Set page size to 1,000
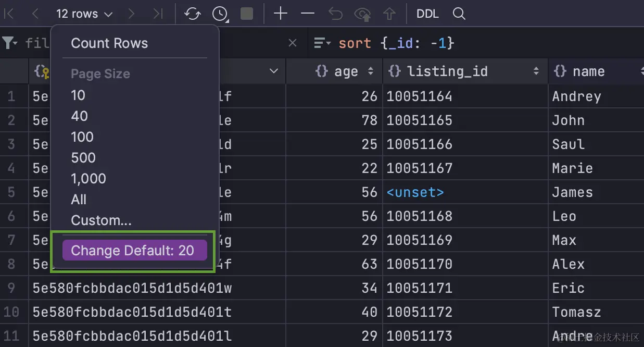Image resolution: width=644 pixels, height=347 pixels. click(89, 179)
